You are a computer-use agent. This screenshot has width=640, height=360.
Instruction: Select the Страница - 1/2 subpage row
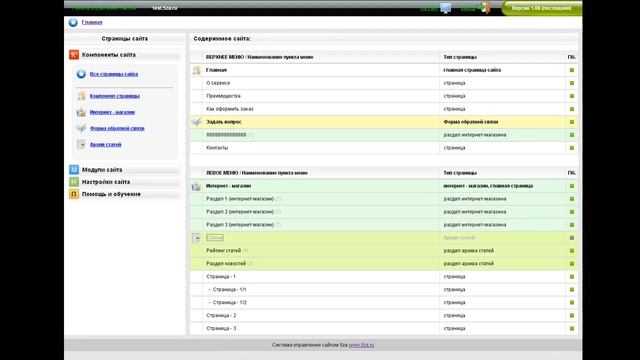click(384, 302)
